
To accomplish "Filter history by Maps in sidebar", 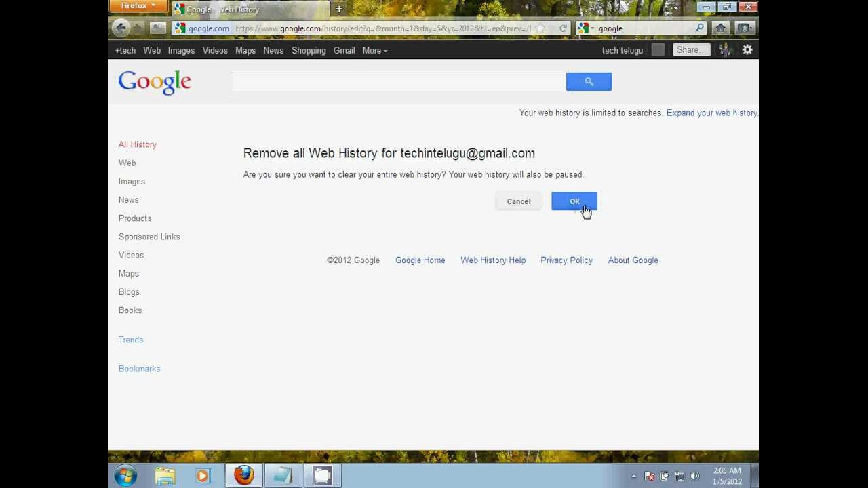I will [x=129, y=274].
